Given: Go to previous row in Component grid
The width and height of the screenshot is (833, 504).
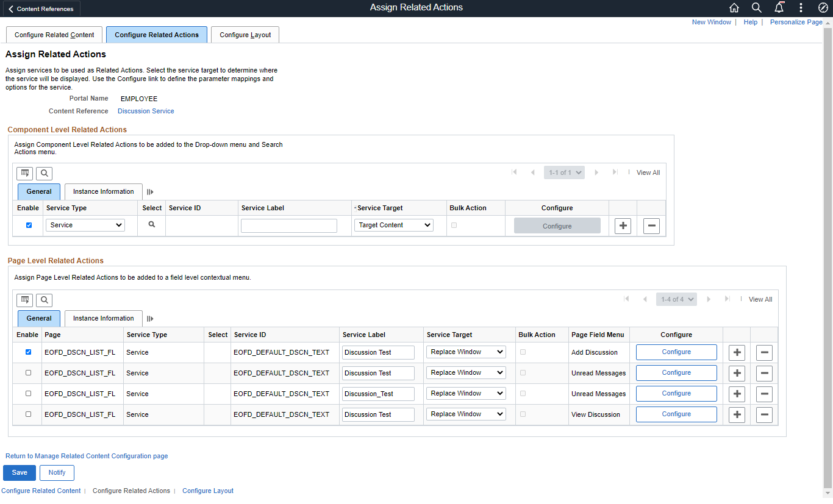Looking at the screenshot, I should 532,172.
